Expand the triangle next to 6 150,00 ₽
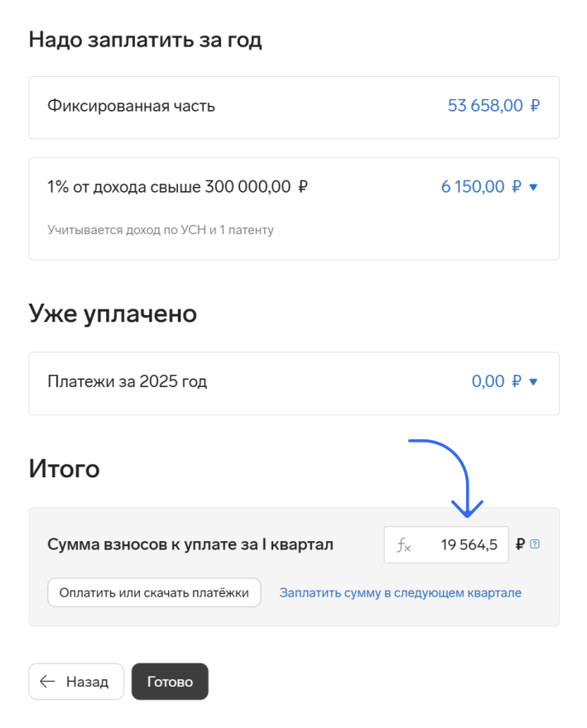Viewport: 587px width, 728px height. pyautogui.click(x=533, y=187)
